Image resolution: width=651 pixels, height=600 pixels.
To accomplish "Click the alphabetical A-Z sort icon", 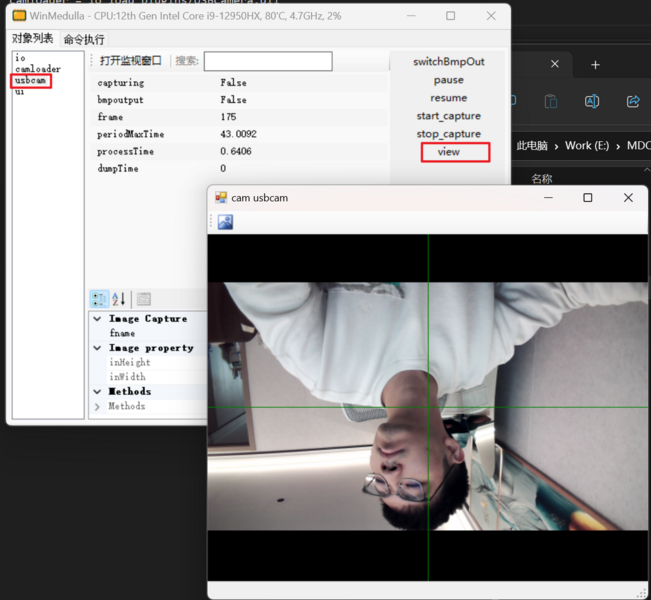I will 119,299.
